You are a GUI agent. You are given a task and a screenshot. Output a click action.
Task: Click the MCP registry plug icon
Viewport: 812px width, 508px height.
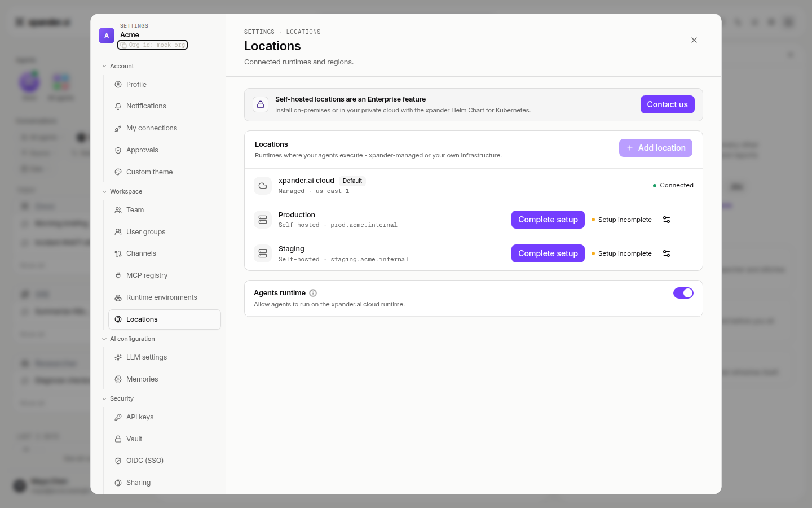pyautogui.click(x=118, y=275)
